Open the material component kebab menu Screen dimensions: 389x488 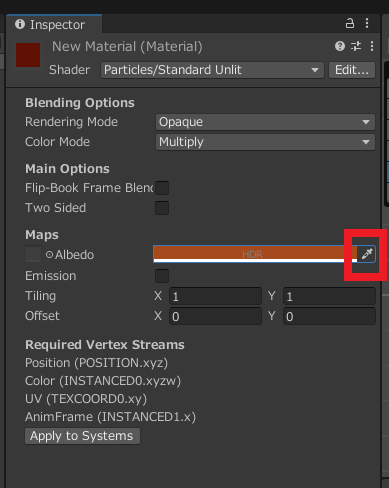tap(372, 46)
